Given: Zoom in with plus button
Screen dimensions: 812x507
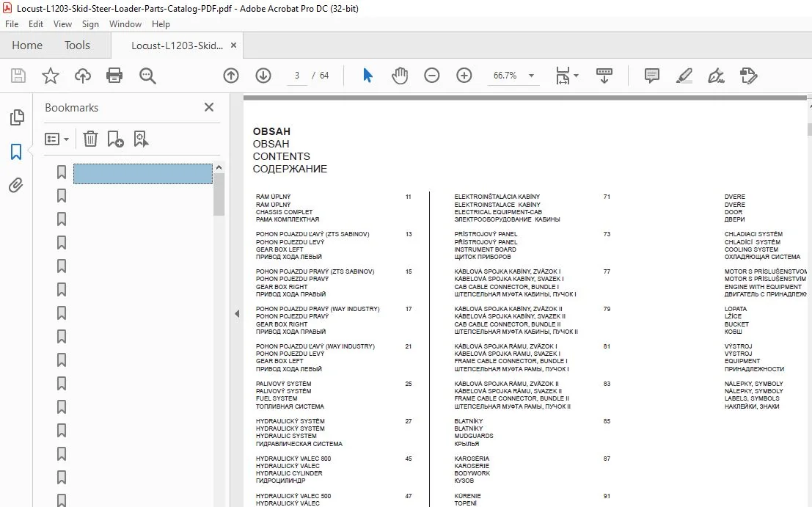Looking at the screenshot, I should point(464,76).
